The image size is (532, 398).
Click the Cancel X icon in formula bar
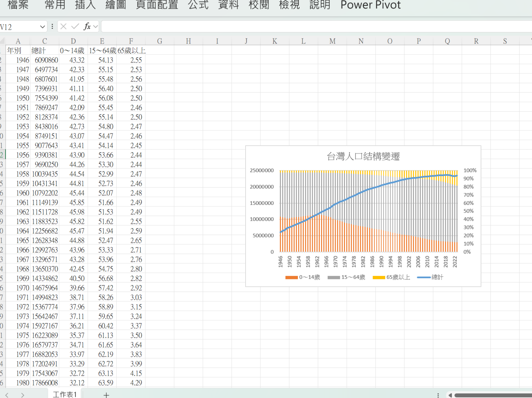click(63, 26)
